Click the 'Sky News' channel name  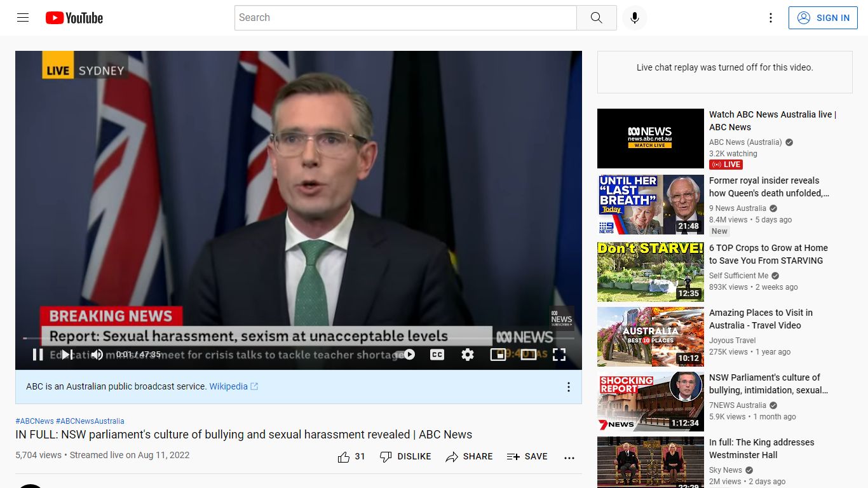pyautogui.click(x=726, y=470)
